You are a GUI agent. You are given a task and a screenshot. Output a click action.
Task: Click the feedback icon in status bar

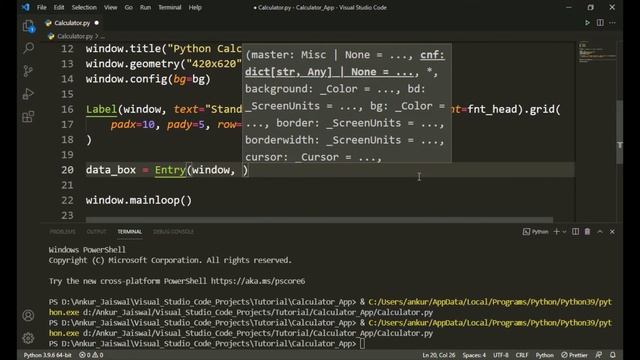coord(599,355)
